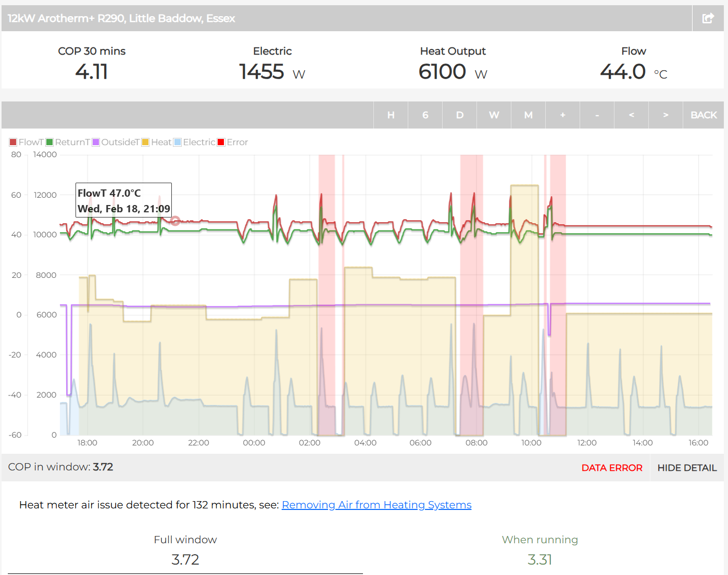Pan the chart left with the < arrow
The image size is (728, 575).
(x=631, y=115)
